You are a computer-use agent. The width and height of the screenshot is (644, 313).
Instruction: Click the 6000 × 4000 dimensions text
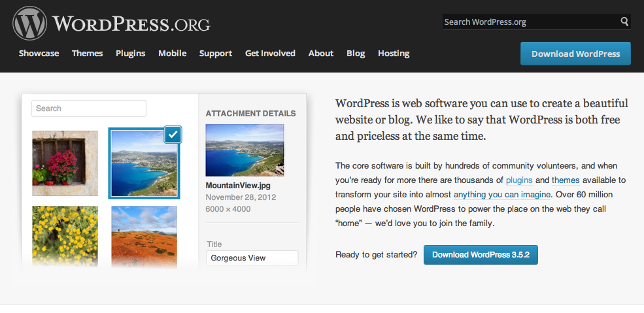click(228, 209)
